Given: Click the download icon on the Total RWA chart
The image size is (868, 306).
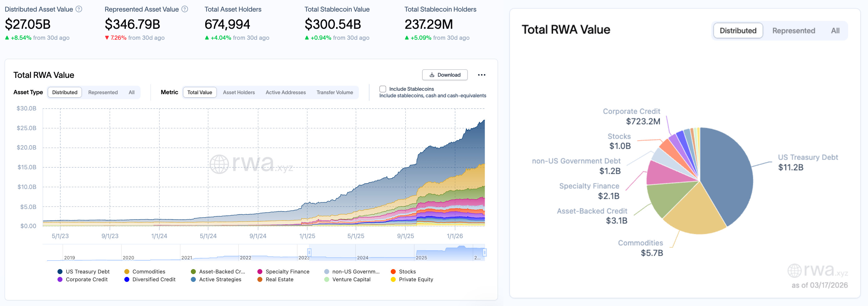Looking at the screenshot, I should pos(432,75).
